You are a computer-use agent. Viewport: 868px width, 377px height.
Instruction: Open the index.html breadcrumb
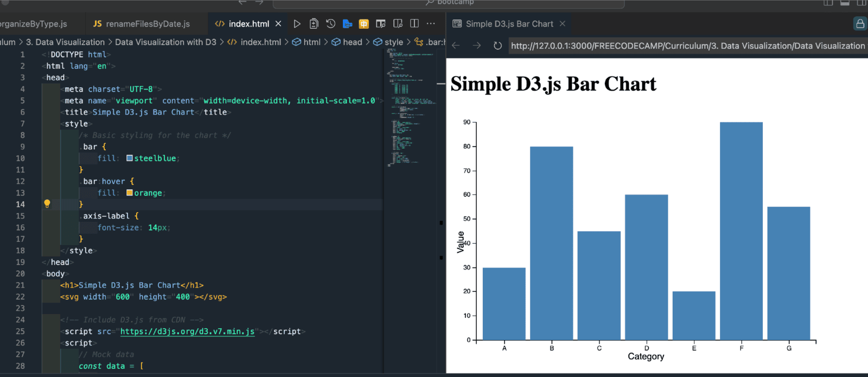tap(254, 42)
